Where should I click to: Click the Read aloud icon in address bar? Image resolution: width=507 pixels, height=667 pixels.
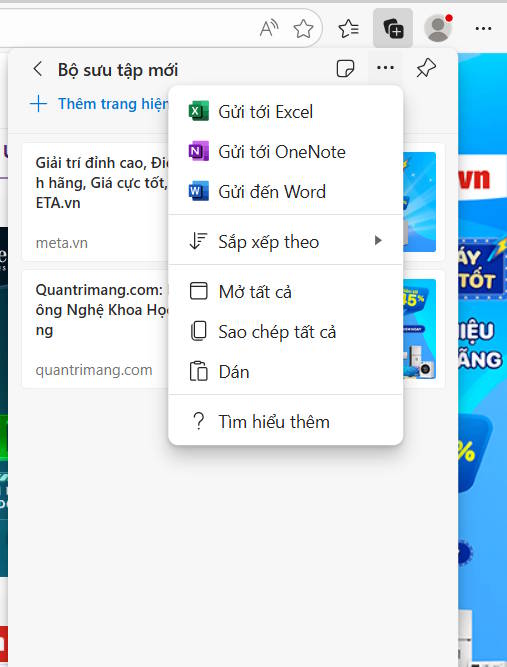269,29
